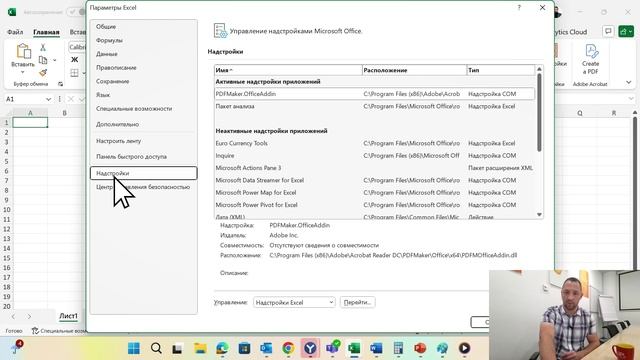Select the Лист1 sheet tab
Image resolution: width=640 pixels, height=360 pixels.
pos(68,316)
